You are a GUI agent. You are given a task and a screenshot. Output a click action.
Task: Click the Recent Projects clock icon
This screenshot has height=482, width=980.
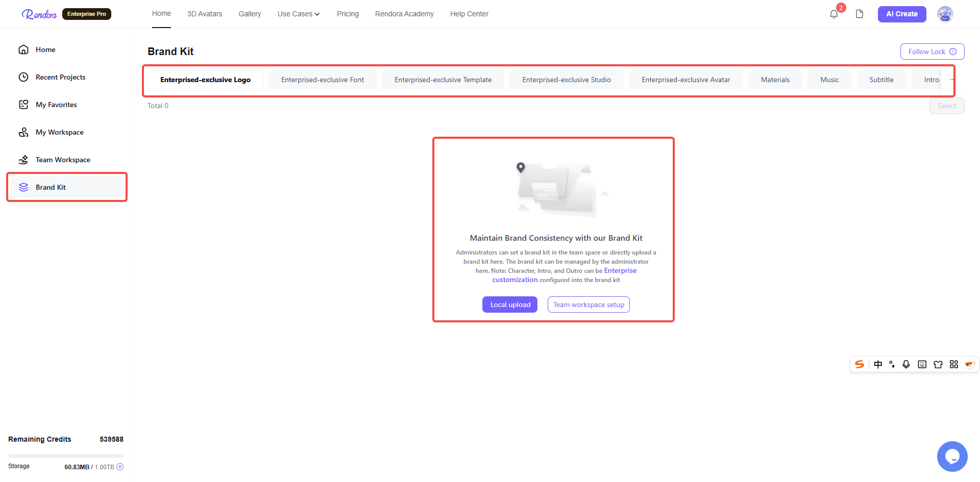tap(23, 77)
